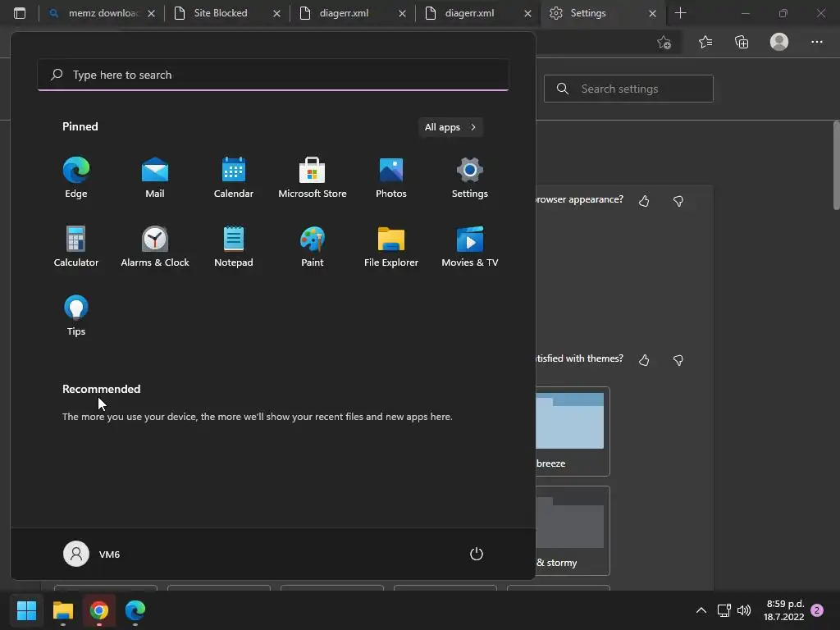Launch Movies & TV app

[x=470, y=246]
